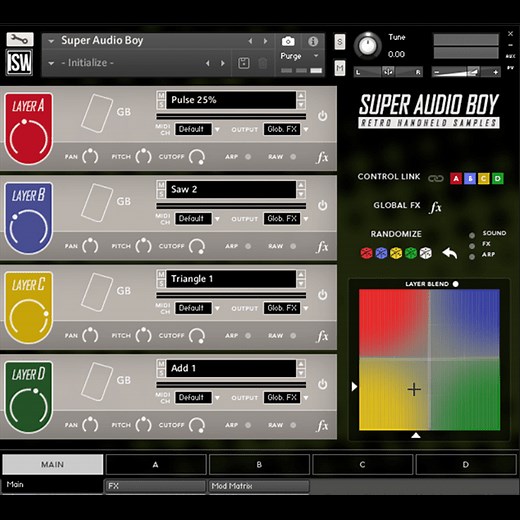Toggle Layer D power button
The height and width of the screenshot is (520, 520).
click(322, 384)
